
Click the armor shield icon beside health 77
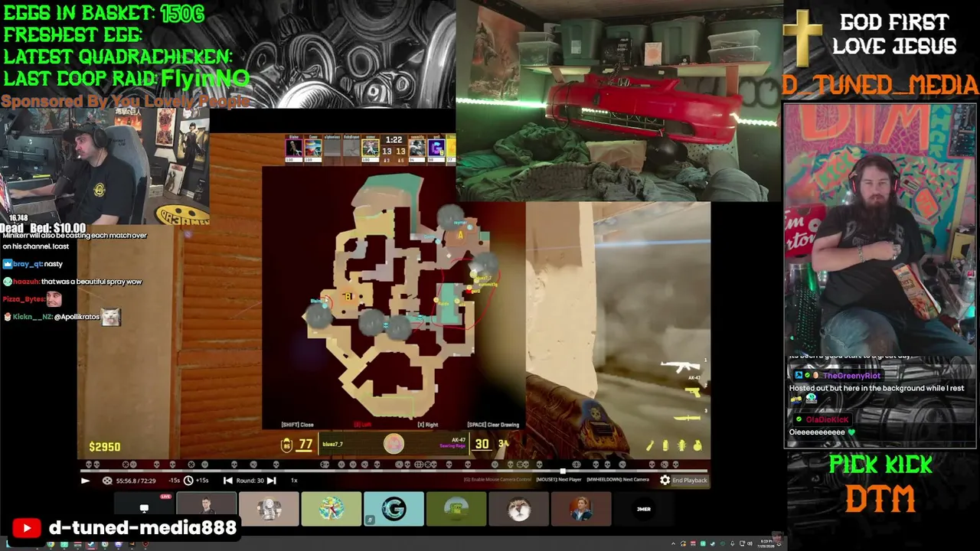(x=287, y=445)
